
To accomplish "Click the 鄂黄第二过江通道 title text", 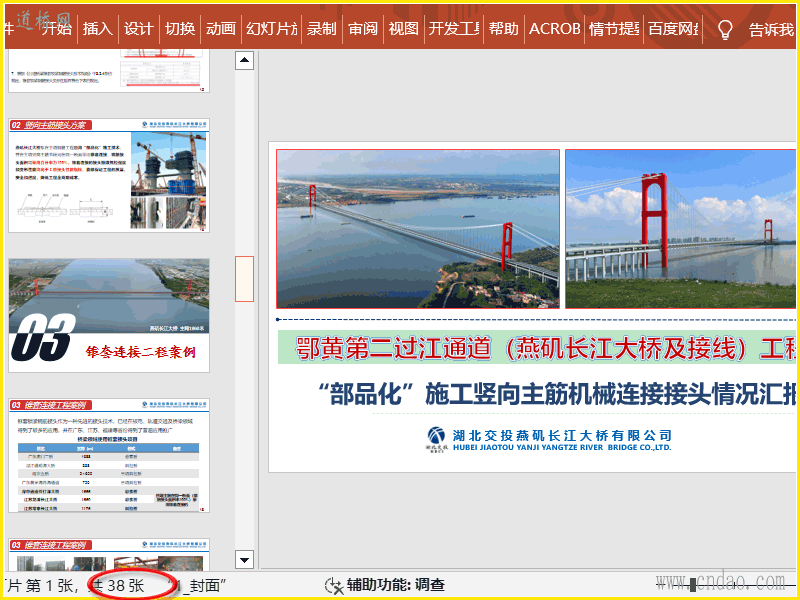I will click(x=545, y=348).
